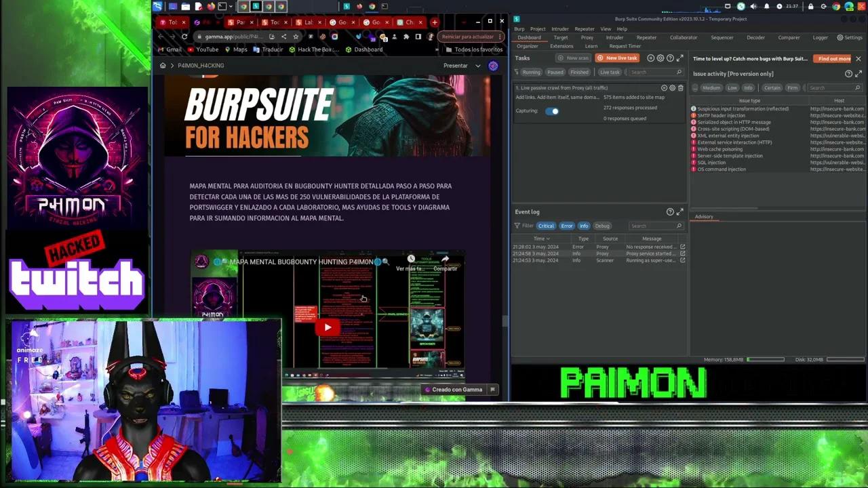Screen dimensions: 868x488
Task: Click the Find out more button
Action: pos(833,59)
